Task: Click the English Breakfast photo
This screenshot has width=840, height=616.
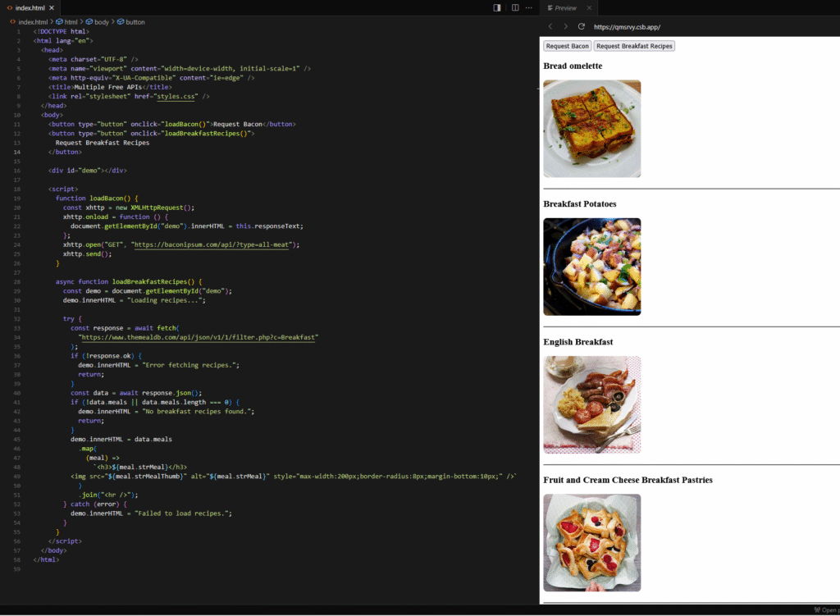Action: coord(591,404)
